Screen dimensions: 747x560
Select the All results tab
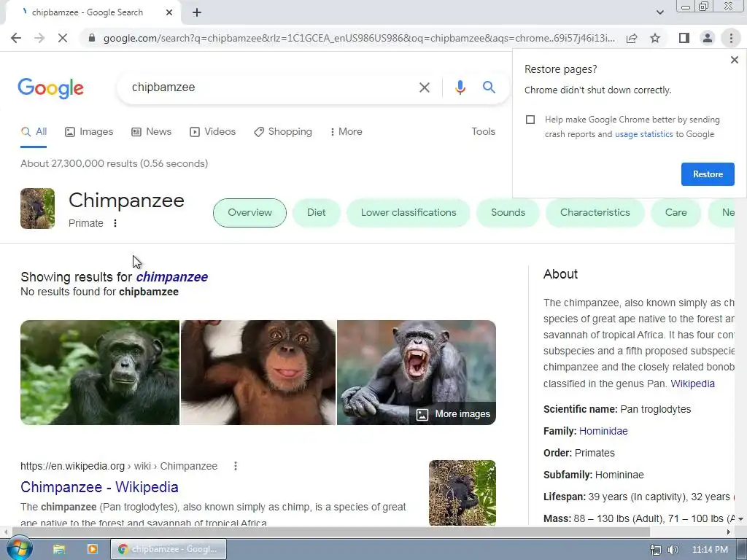tap(34, 132)
